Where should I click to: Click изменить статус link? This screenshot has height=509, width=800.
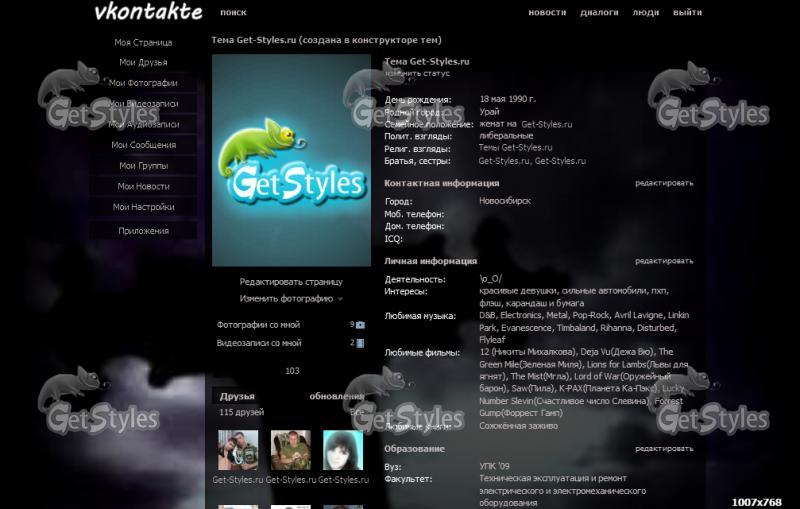417,73
